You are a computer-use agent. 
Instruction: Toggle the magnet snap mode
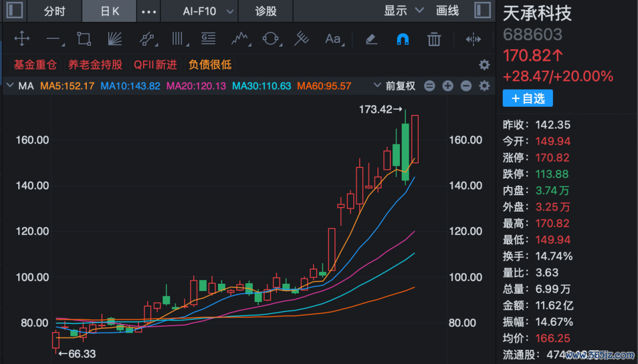click(x=402, y=39)
